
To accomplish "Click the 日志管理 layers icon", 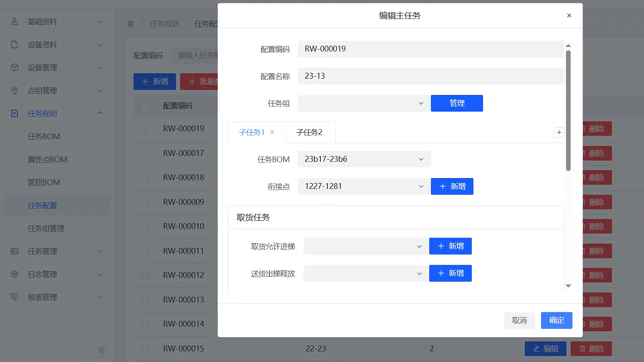I will (15, 274).
